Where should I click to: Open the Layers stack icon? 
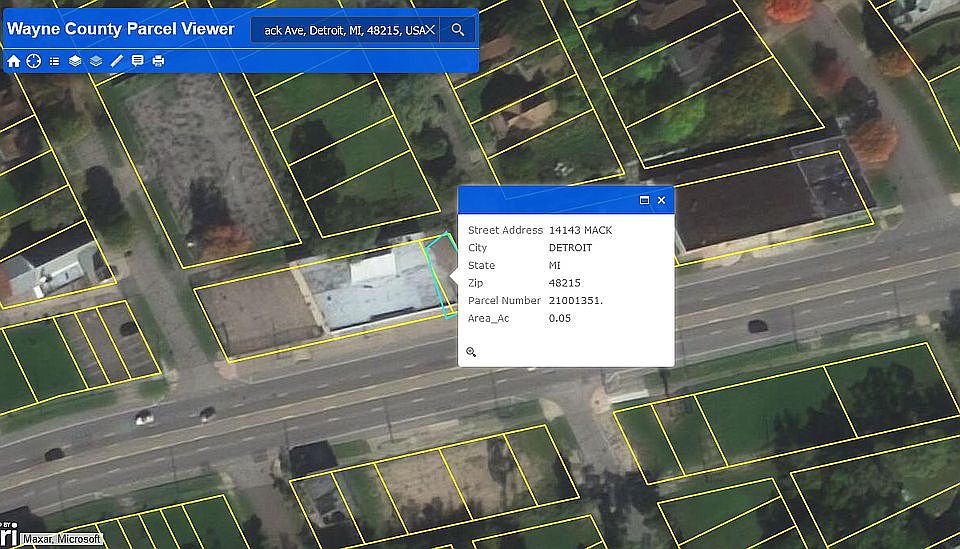pyautogui.click(x=75, y=61)
